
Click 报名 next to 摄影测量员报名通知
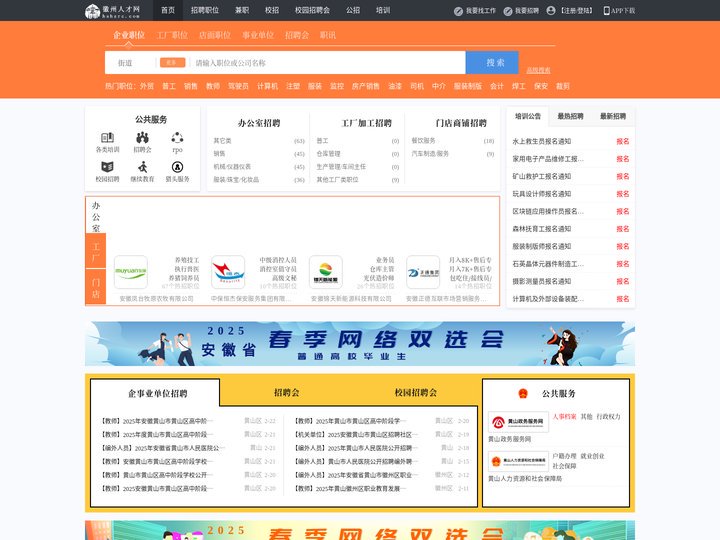[x=623, y=281]
